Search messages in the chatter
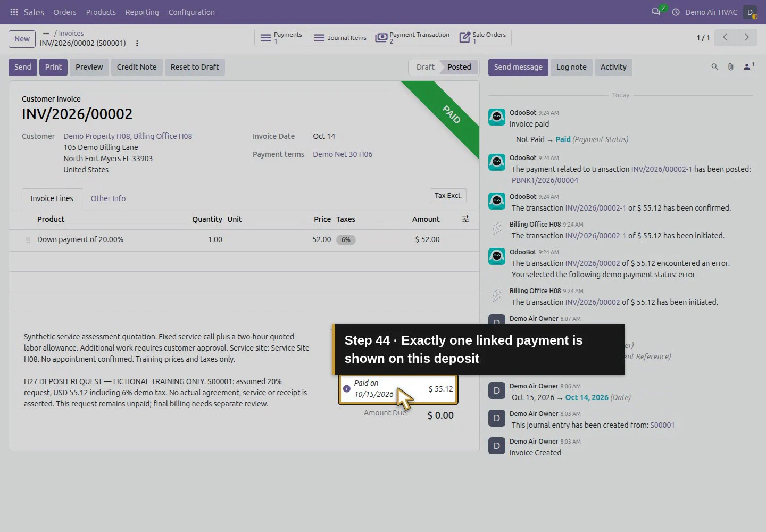Screen dimensions: 766x532 (715, 67)
